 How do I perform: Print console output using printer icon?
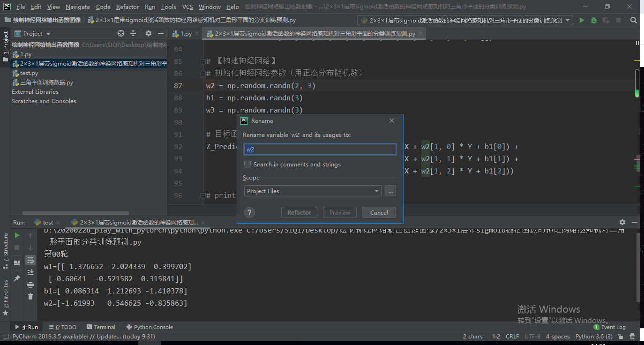point(30,284)
